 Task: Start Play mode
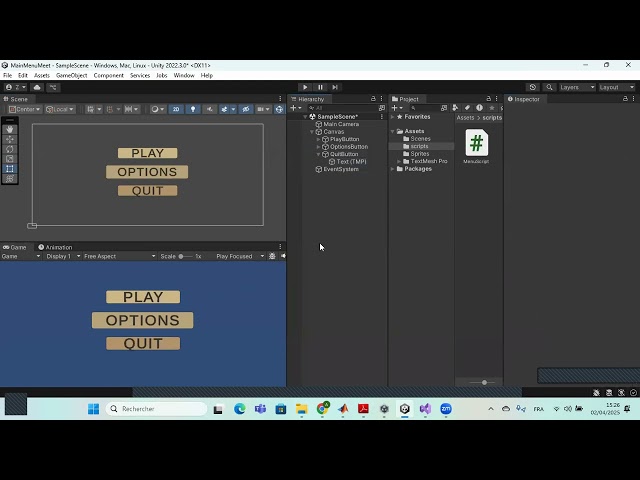pos(305,87)
